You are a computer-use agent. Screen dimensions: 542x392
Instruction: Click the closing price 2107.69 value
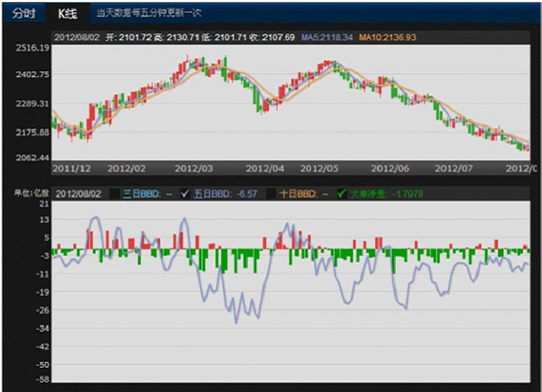coord(279,37)
